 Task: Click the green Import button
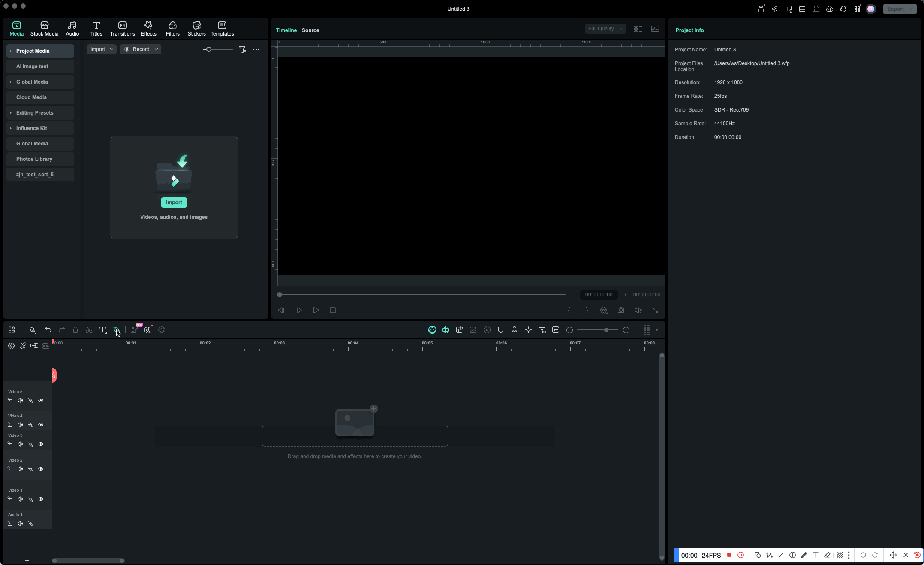click(174, 202)
